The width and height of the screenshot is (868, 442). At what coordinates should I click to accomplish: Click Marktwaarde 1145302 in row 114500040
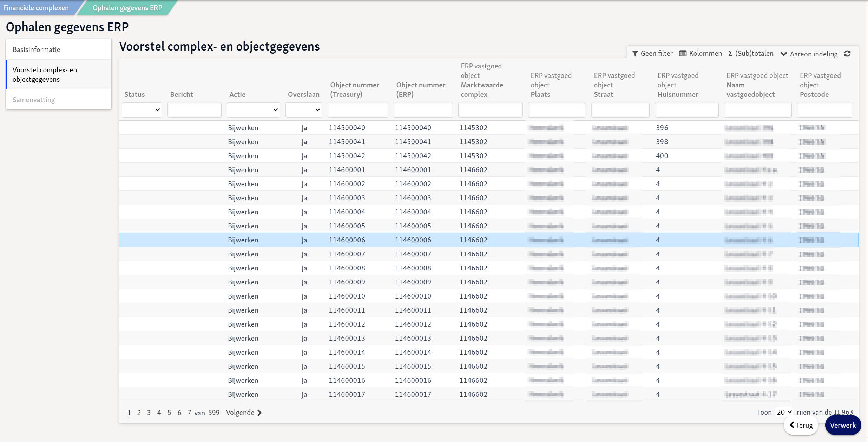click(x=473, y=128)
